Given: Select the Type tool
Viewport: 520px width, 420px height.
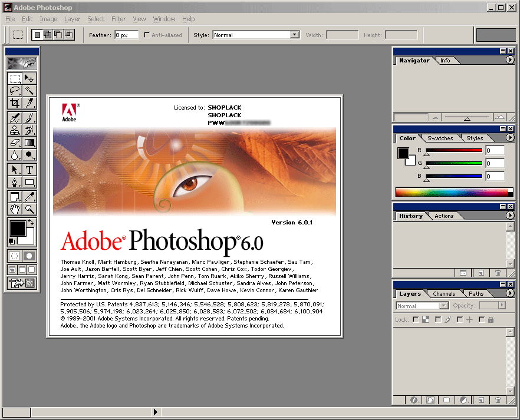Looking at the screenshot, I should click(29, 170).
